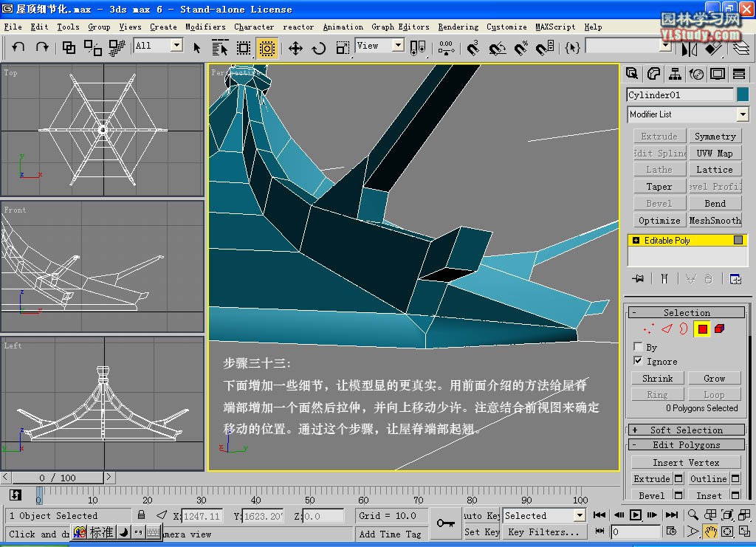Choose the Element sub-object selection icon
Viewport: 756px width, 547px height.
coord(720,329)
